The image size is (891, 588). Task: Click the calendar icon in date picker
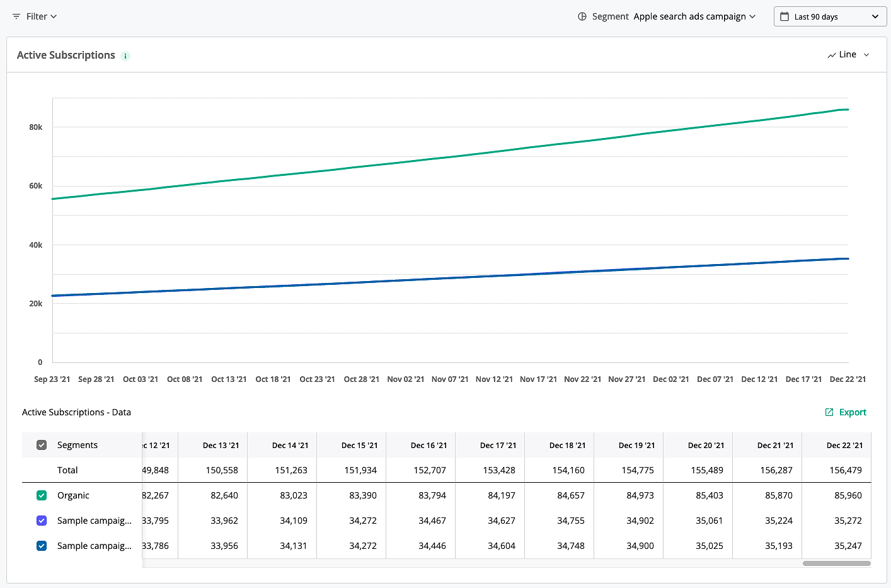pyautogui.click(x=785, y=16)
